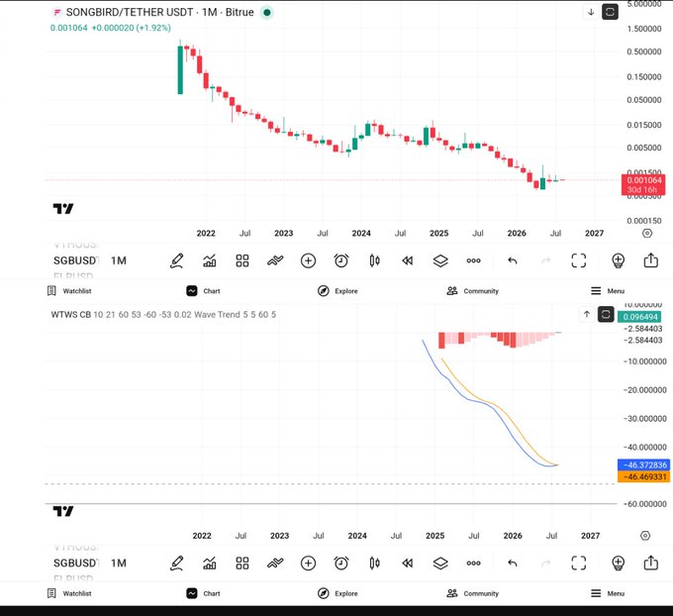Open Menu below Wave Trend pane
The width and height of the screenshot is (673, 616).
[608, 593]
